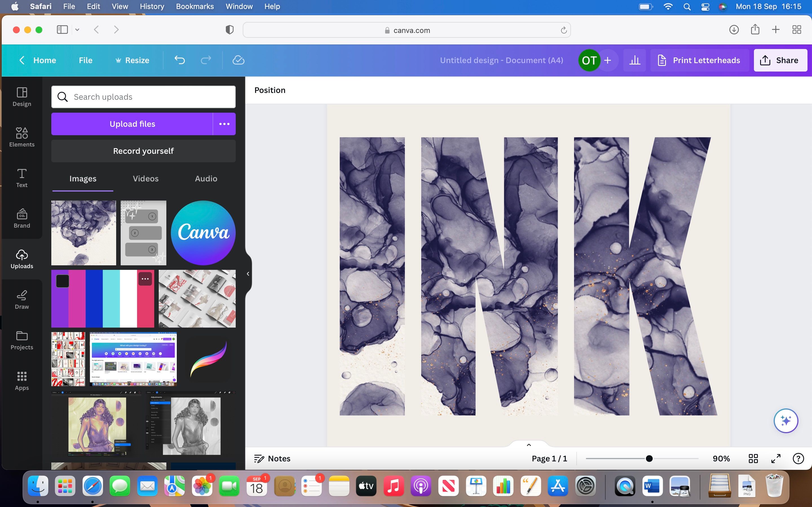Open more upload options via the ellipsis
Image resolution: width=812 pixels, height=507 pixels.
[224, 124]
